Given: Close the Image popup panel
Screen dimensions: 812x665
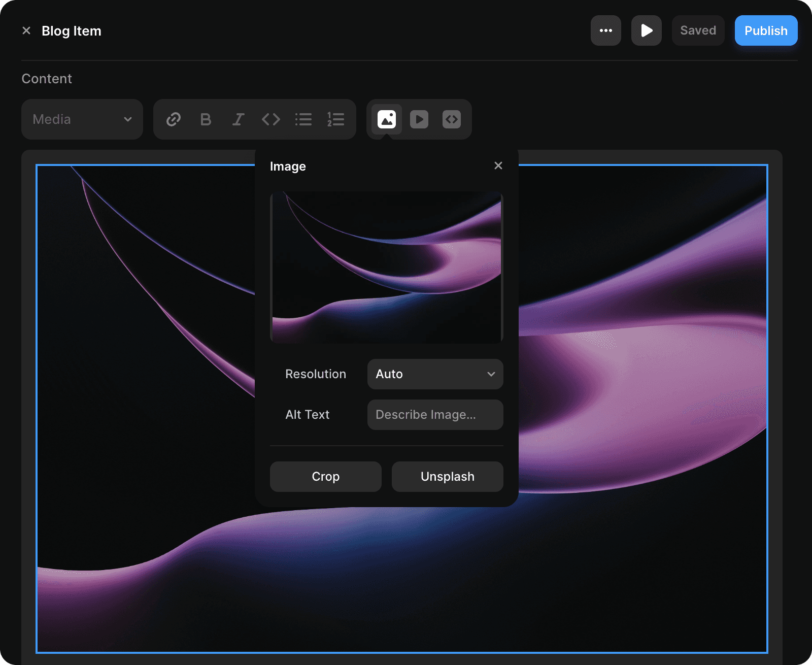Looking at the screenshot, I should point(498,165).
